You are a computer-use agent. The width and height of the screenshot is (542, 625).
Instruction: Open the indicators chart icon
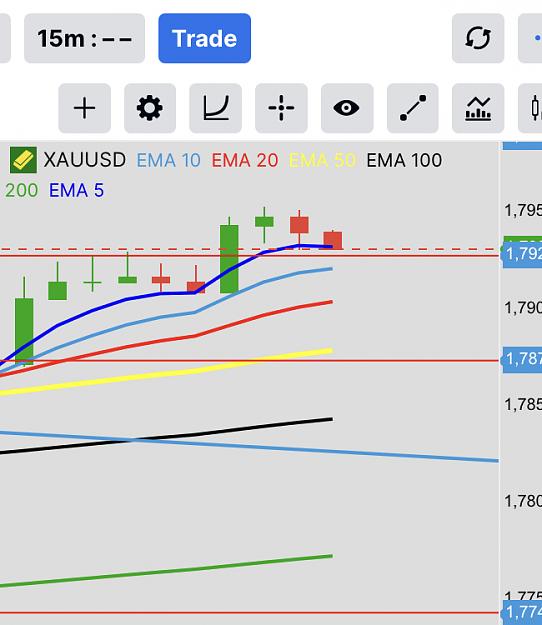478,108
